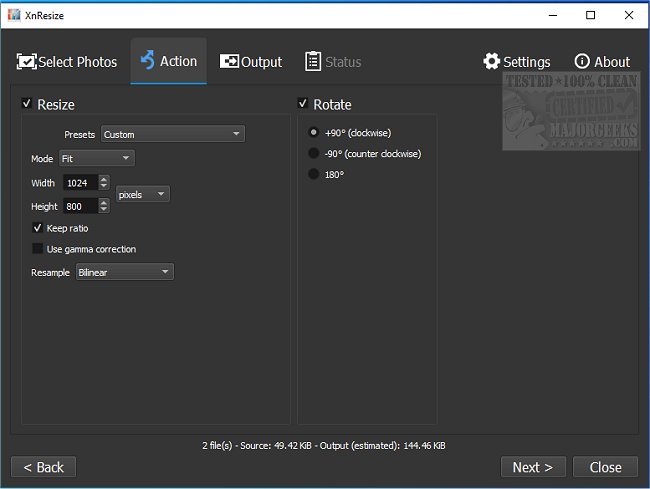Click the XnResize app icon in title bar

coord(13,15)
